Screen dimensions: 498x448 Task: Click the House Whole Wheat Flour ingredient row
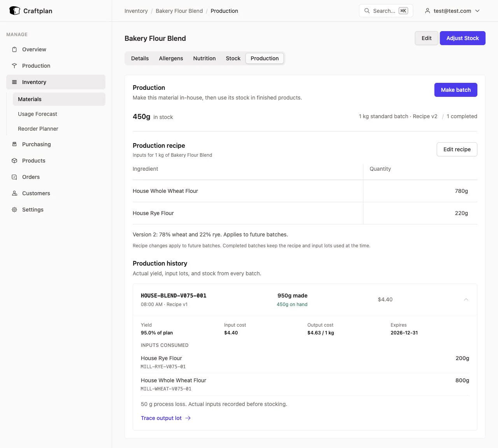(305, 191)
